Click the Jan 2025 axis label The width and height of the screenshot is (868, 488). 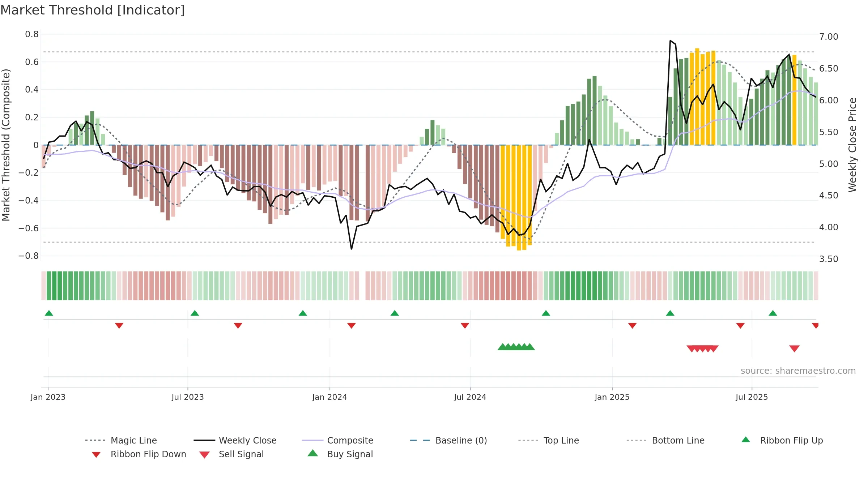coord(612,397)
